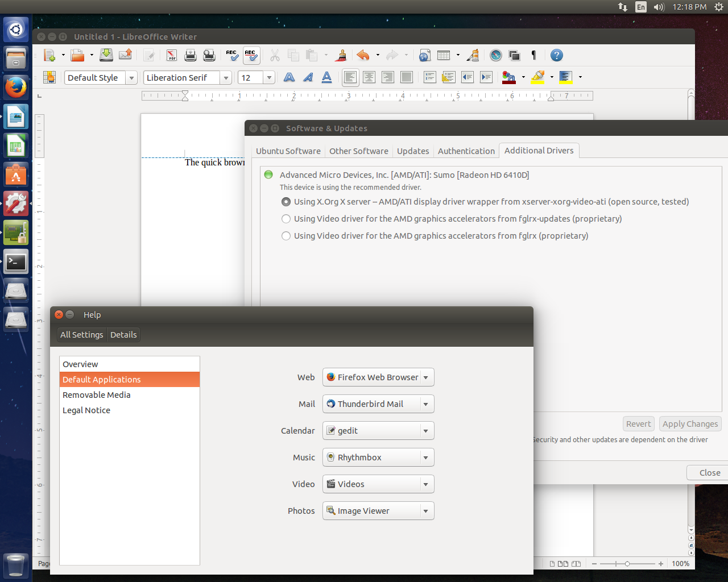The width and height of the screenshot is (728, 582).
Task: Open the Video default application dropdown
Action: point(378,484)
